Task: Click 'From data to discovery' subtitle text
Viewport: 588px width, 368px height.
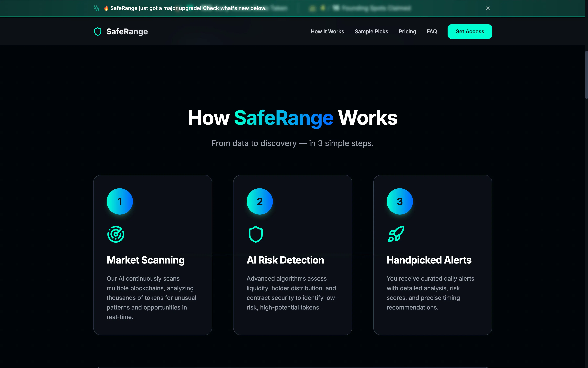Action: click(x=293, y=143)
